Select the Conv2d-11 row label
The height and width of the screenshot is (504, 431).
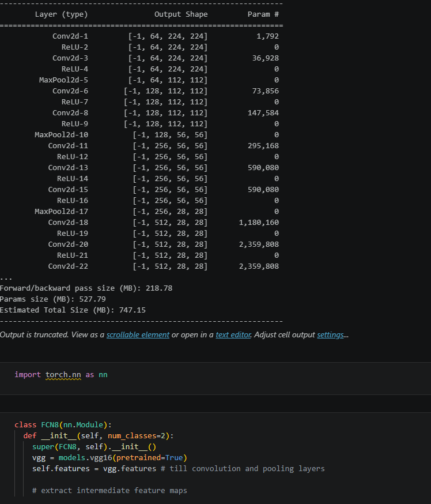(68, 146)
